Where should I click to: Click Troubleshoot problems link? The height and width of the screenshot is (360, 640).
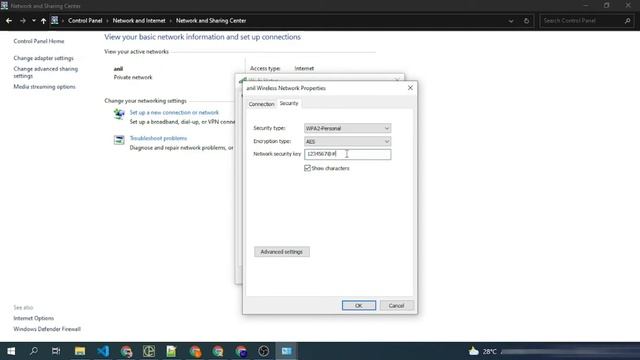coord(158,138)
